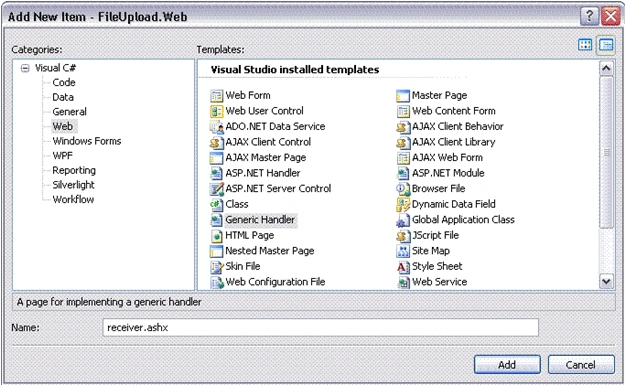This screenshot has width=626, height=385.
Task: Select the General category
Action: pyautogui.click(x=69, y=112)
